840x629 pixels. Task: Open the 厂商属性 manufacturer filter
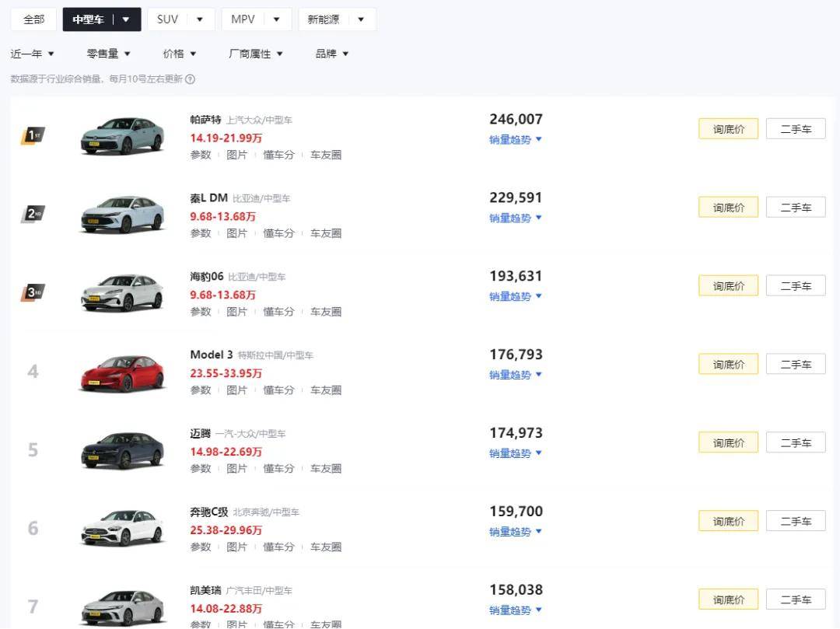tap(256, 54)
